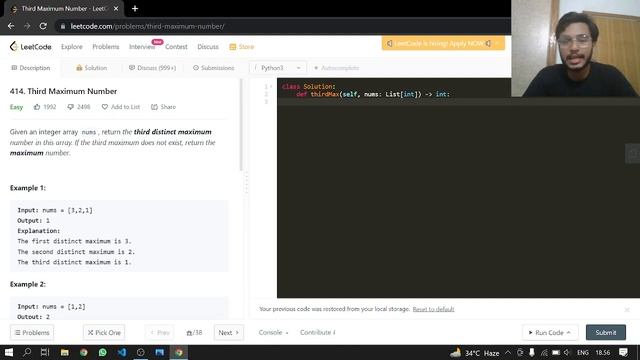Image resolution: width=640 pixels, height=360 pixels.
Task: Click the LeetCode is hiring banner
Action: coord(443,43)
